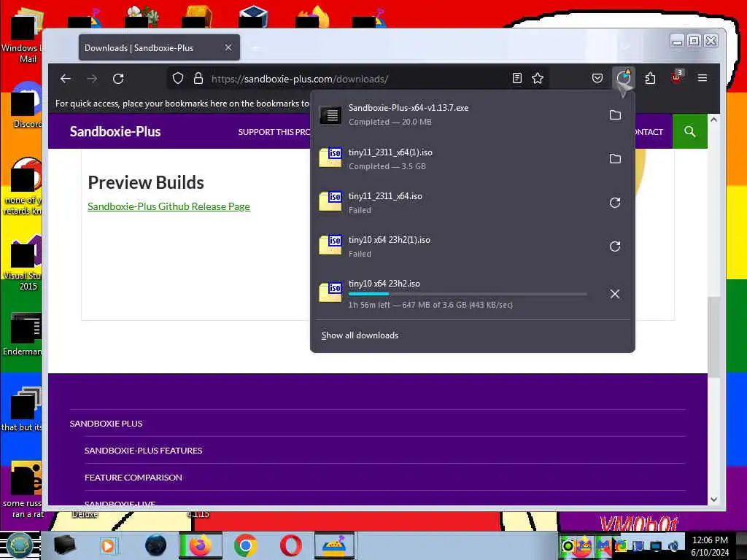Click the vertical scrollbar thumb
The height and width of the screenshot is (560, 747).
[713, 337]
